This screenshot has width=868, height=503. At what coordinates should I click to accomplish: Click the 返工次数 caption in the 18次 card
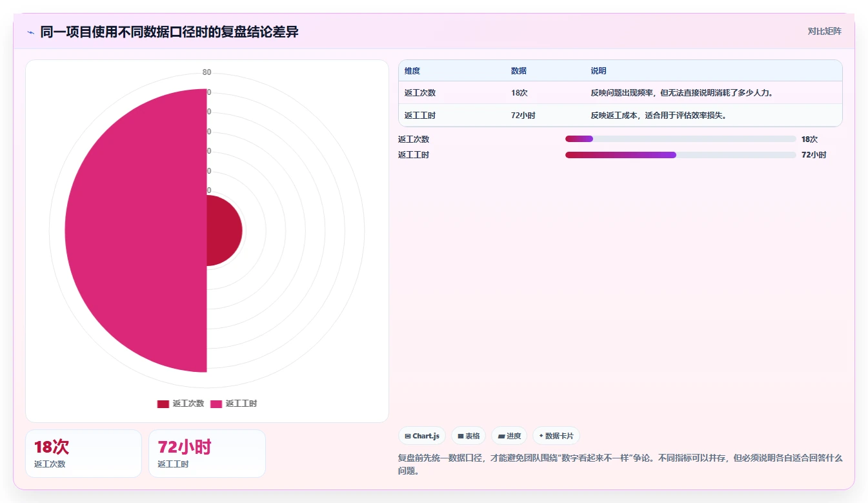(50, 464)
